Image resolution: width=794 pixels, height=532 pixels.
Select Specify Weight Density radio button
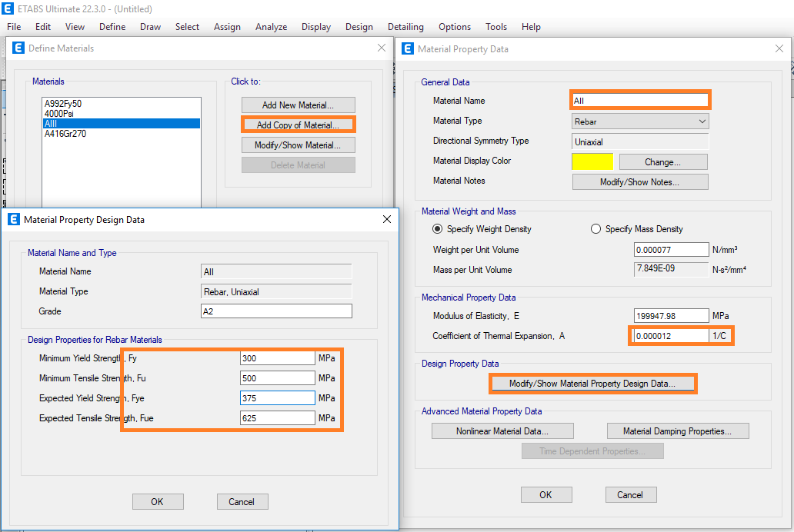[438, 229]
